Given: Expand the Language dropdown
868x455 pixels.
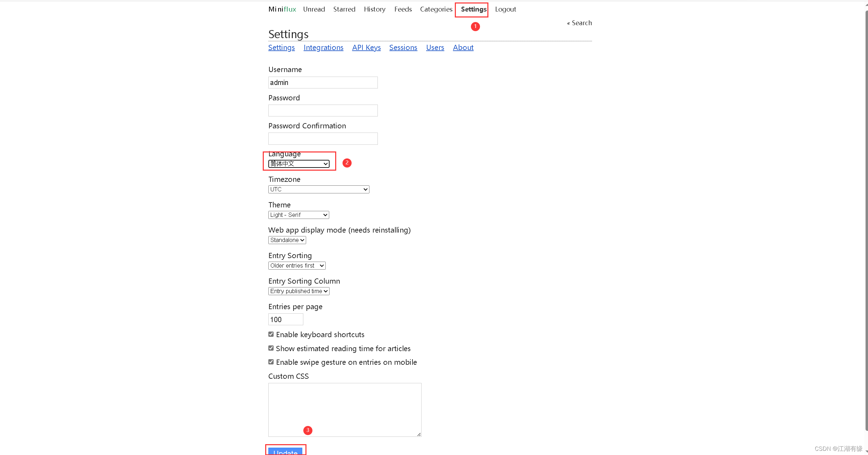Looking at the screenshot, I should (x=299, y=164).
